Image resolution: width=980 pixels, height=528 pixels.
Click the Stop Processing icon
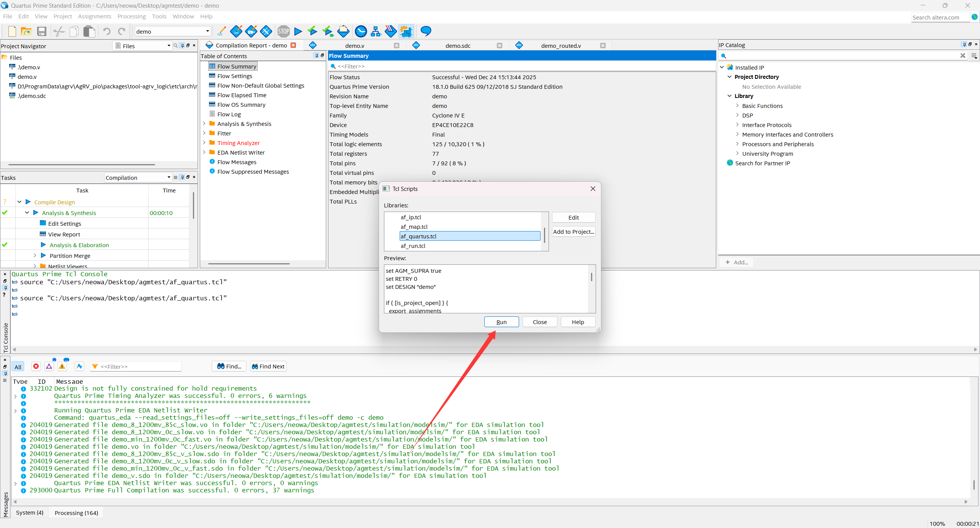coord(283,31)
